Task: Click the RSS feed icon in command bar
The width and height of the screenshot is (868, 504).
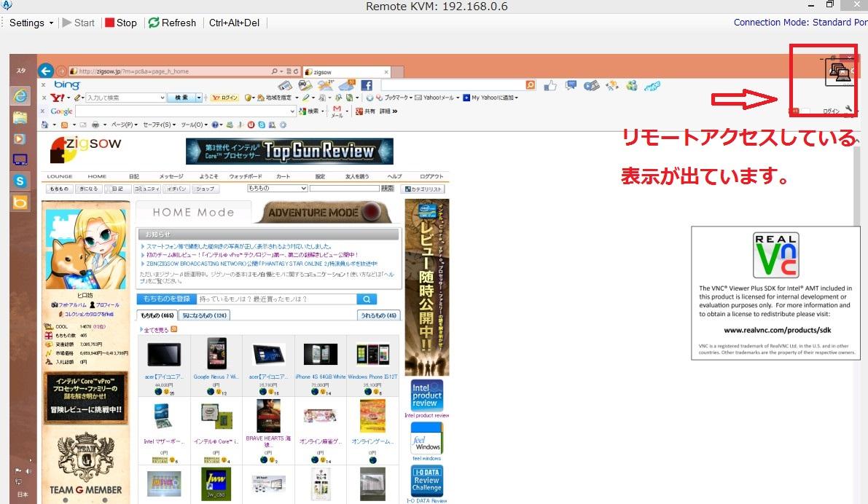Action: 64,125
